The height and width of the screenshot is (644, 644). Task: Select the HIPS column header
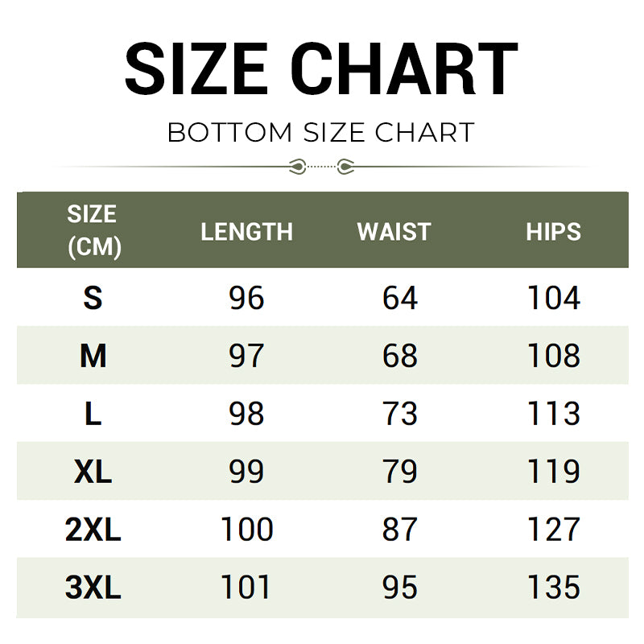click(x=553, y=232)
